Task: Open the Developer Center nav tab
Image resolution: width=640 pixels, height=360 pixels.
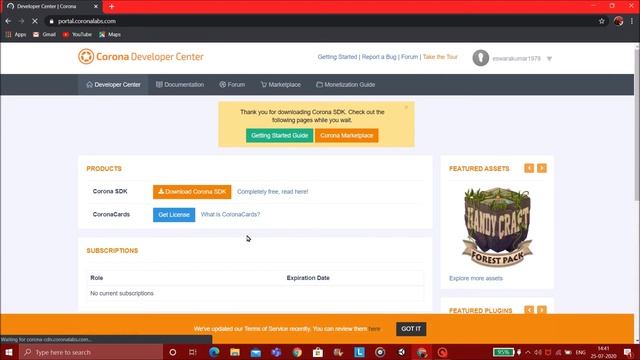Action: click(x=113, y=84)
